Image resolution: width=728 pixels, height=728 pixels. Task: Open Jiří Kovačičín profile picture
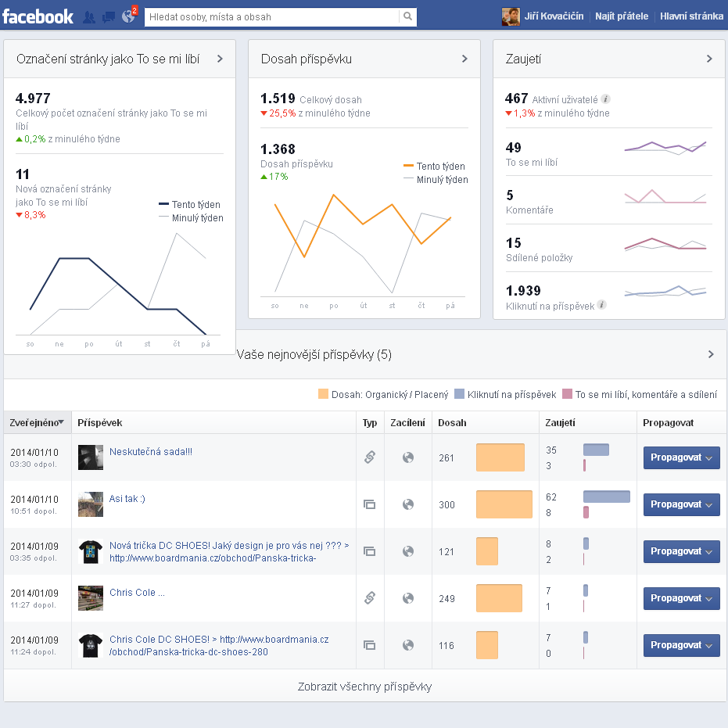(x=511, y=16)
